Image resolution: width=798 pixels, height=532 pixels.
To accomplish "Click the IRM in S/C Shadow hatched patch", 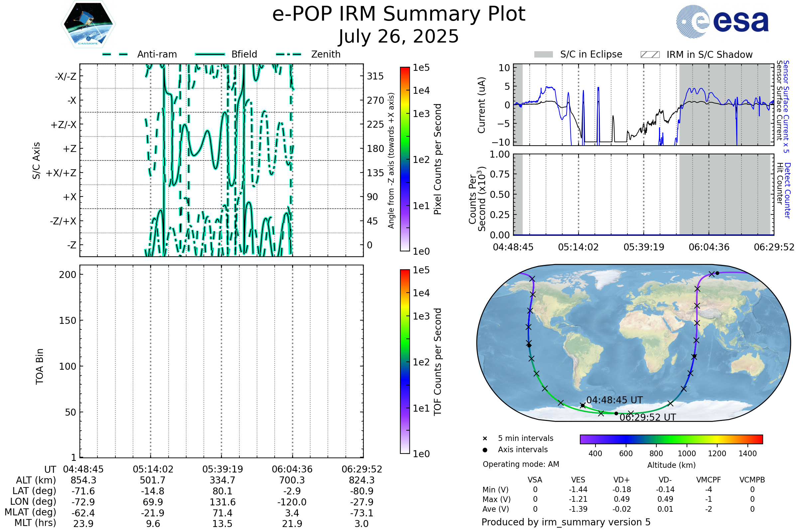I will 650,55.
